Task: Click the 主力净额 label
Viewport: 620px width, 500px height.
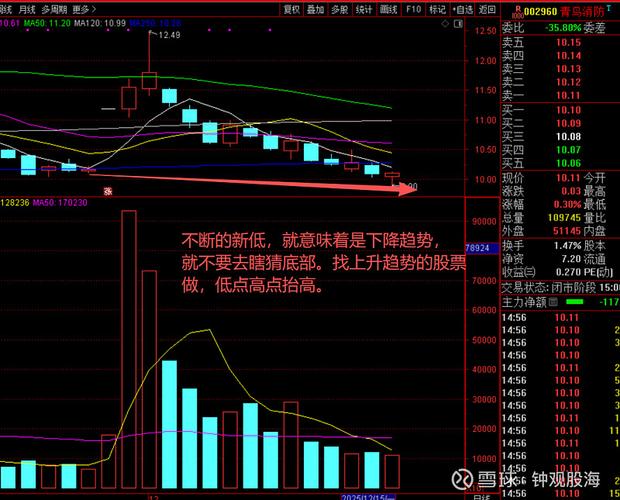Action: [524, 303]
